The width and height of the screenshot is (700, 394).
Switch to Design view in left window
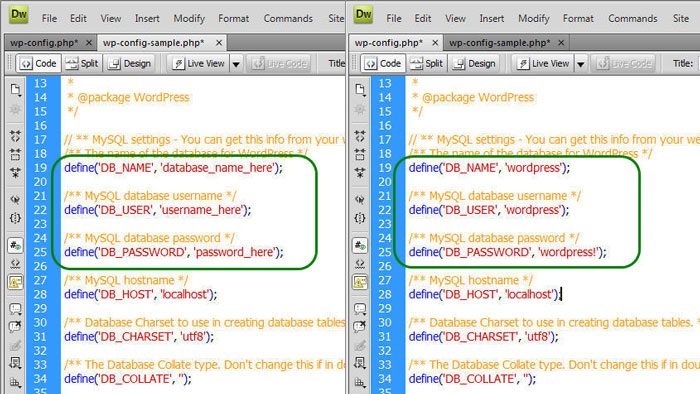click(x=129, y=64)
